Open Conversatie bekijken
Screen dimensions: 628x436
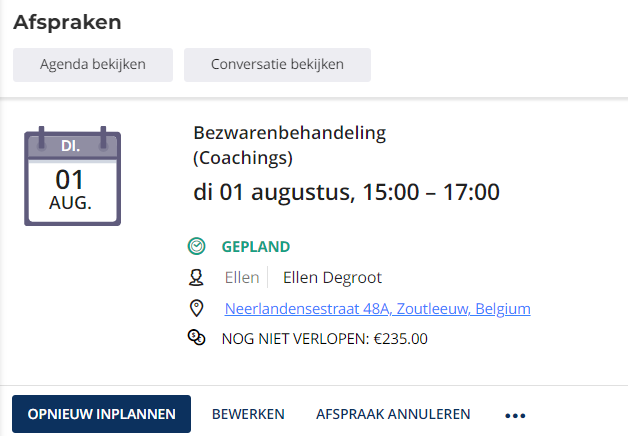pyautogui.click(x=277, y=65)
